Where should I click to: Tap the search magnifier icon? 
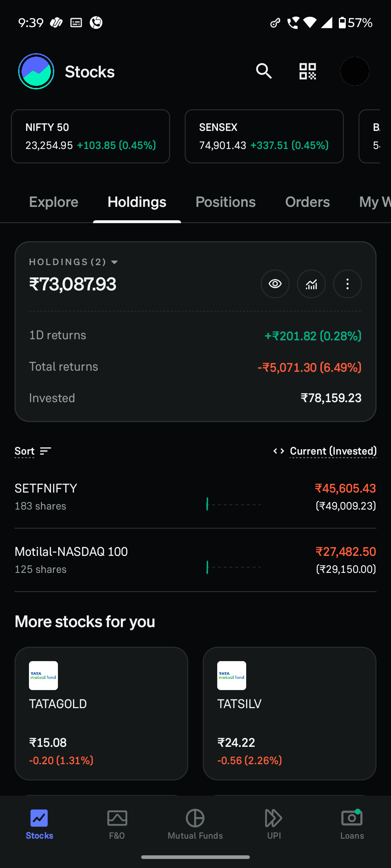(x=264, y=71)
